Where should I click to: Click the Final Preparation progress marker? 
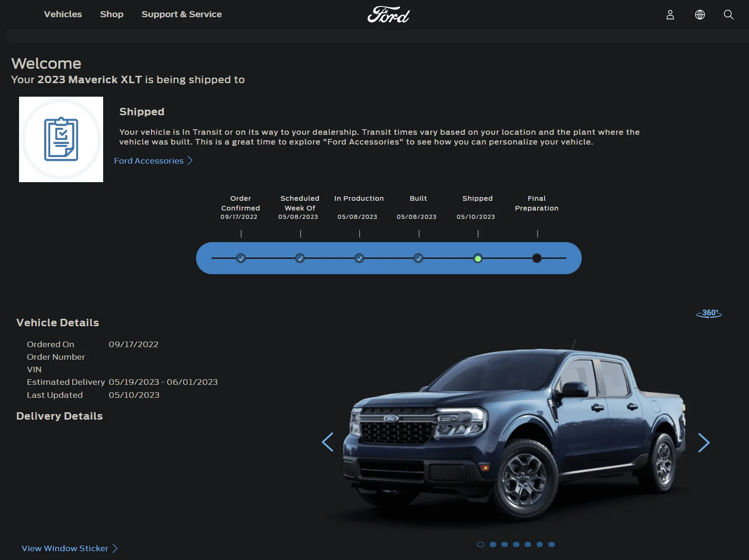pos(537,258)
